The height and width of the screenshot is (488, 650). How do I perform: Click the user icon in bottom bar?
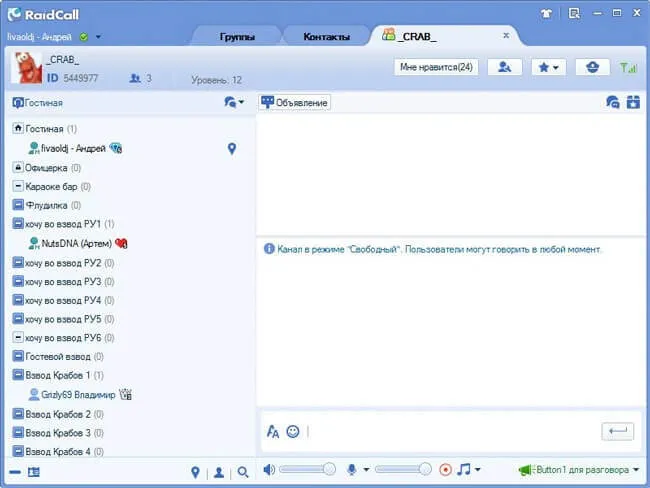pos(219,472)
